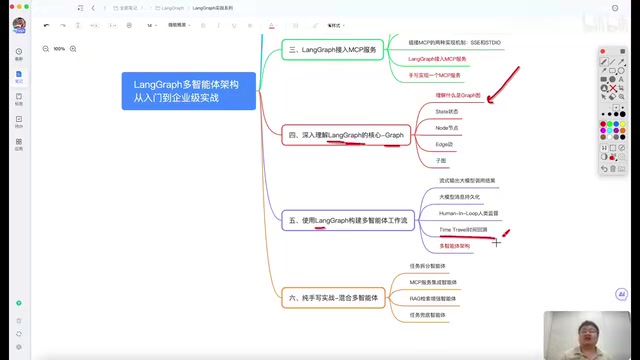Viewport: 640px width, 360px height.
Task: Choose the largest black line-width dot
Action: coord(622,114)
